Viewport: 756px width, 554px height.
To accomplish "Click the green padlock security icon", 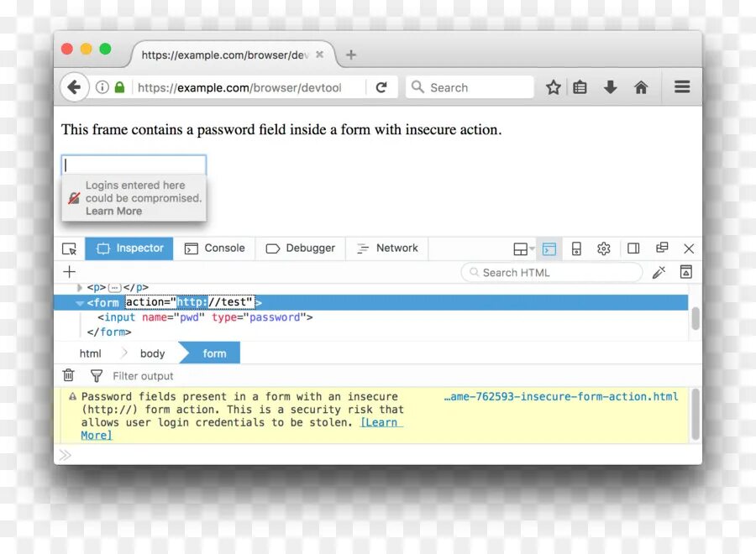I will pyautogui.click(x=119, y=87).
